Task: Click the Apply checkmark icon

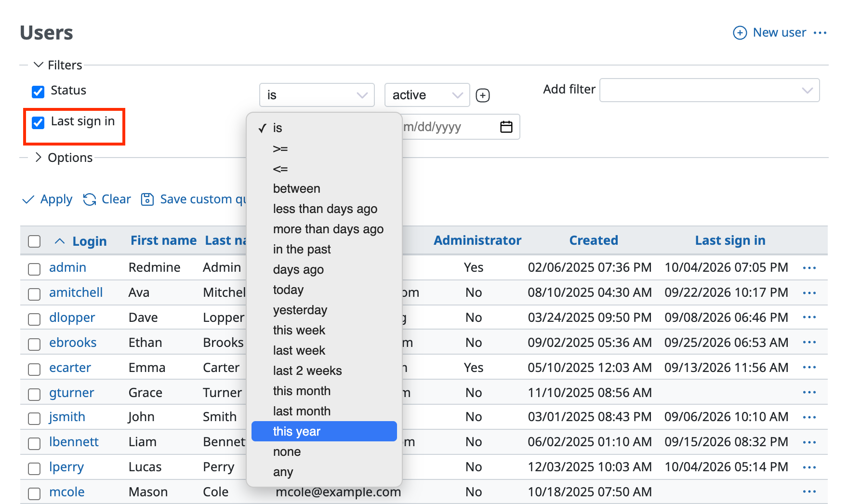Action: point(28,199)
